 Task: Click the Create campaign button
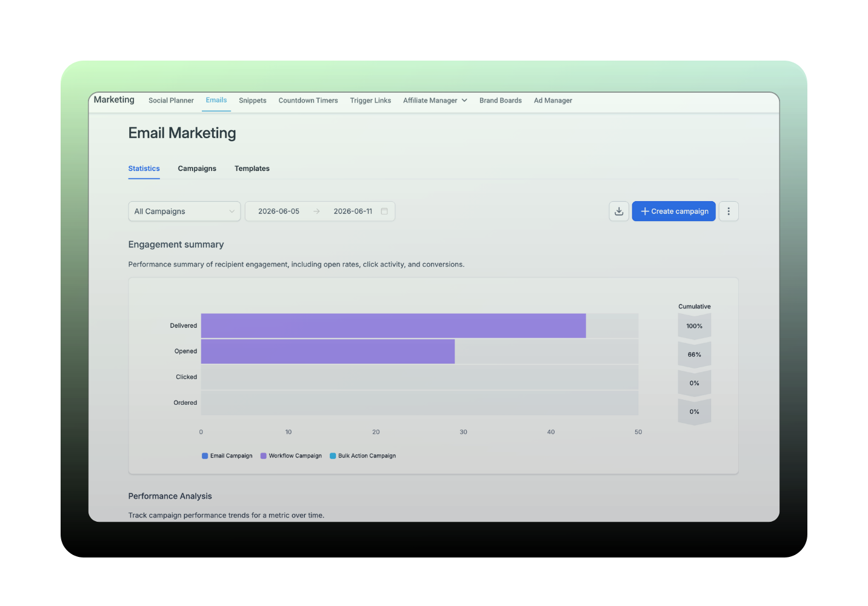673,211
